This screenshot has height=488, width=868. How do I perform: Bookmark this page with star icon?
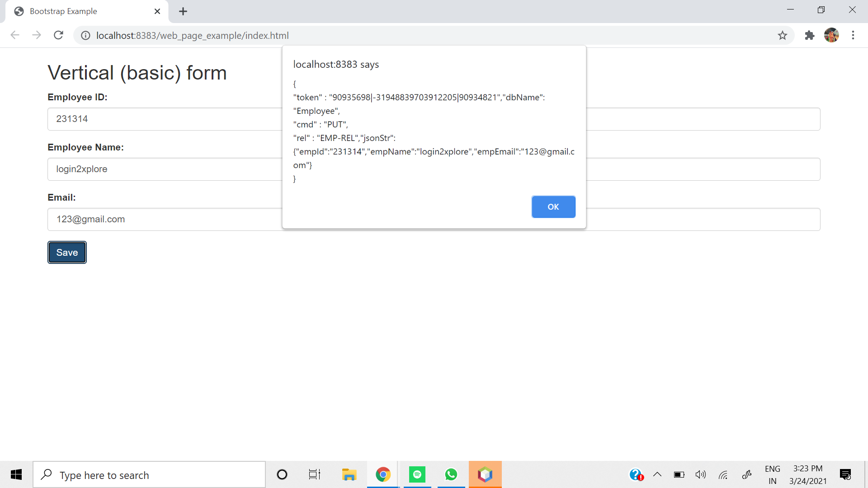[783, 35]
